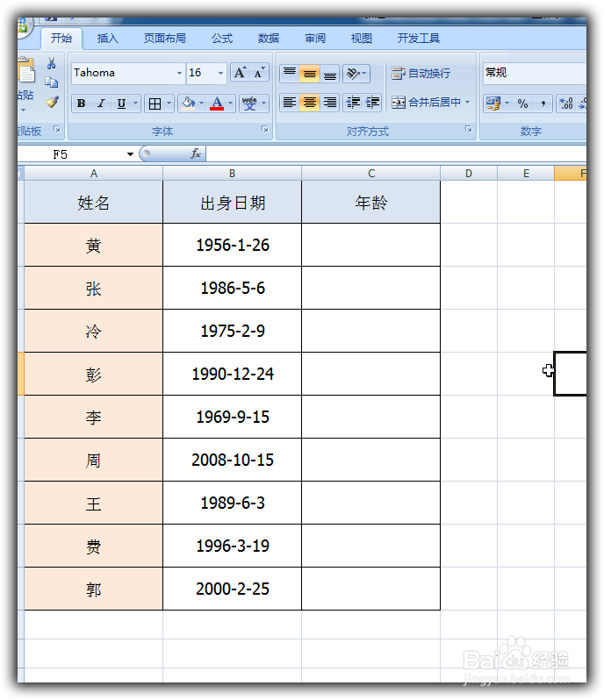Open text orientation button

pos(356,73)
